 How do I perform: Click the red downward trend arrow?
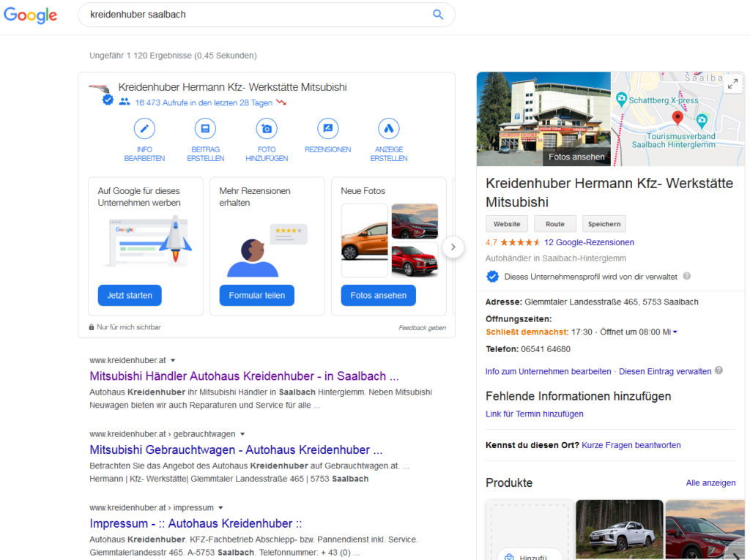click(281, 102)
